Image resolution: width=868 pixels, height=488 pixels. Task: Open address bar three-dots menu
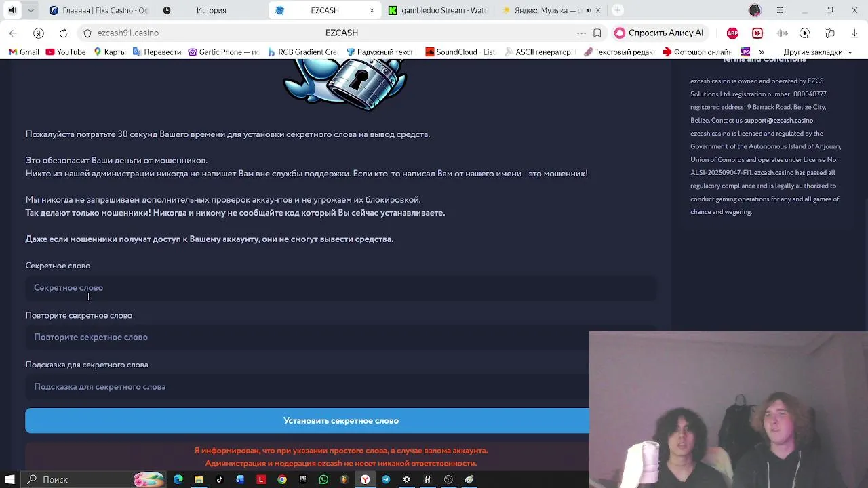click(x=581, y=33)
